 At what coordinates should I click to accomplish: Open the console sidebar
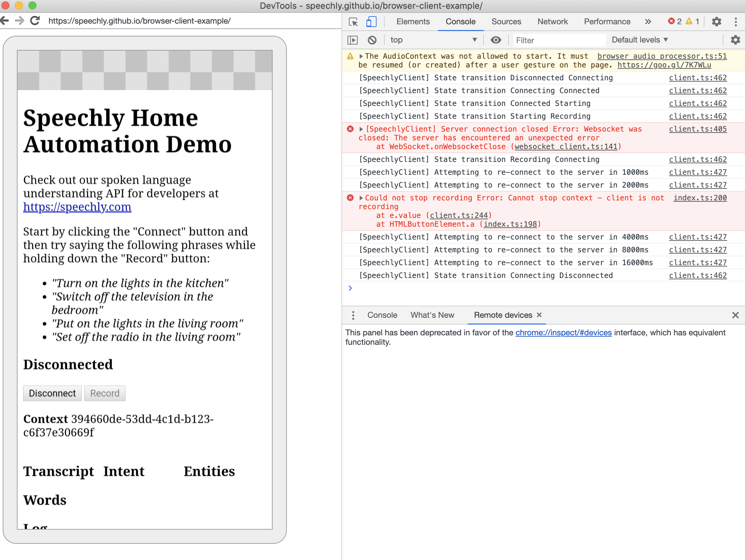click(x=353, y=40)
